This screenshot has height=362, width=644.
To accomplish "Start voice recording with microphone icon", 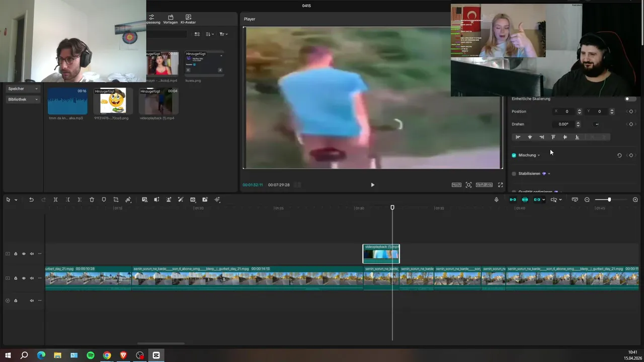I will pos(496,200).
